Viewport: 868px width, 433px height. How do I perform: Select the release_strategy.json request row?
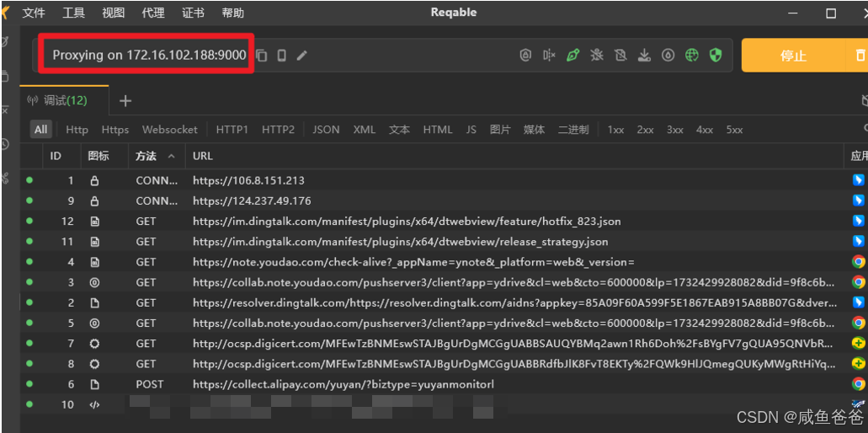[444, 242]
